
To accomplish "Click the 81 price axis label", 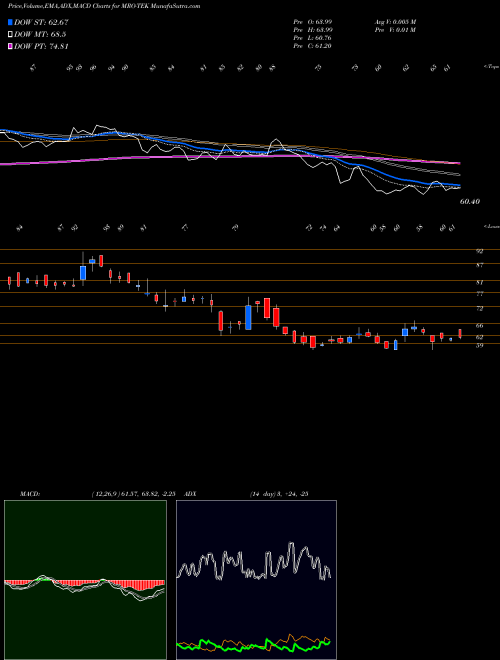I will [x=479, y=282].
